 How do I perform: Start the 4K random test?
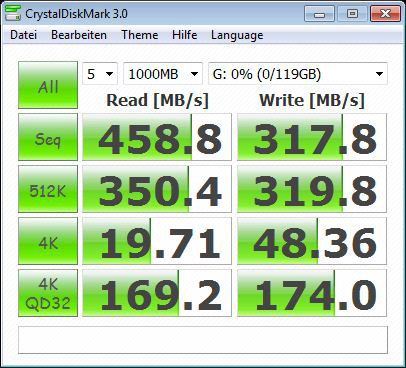point(48,241)
